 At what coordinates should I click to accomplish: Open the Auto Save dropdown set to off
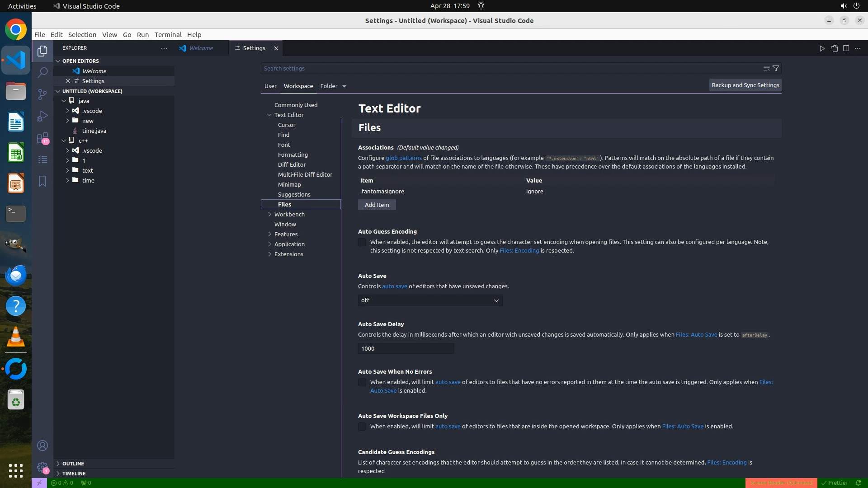point(430,300)
